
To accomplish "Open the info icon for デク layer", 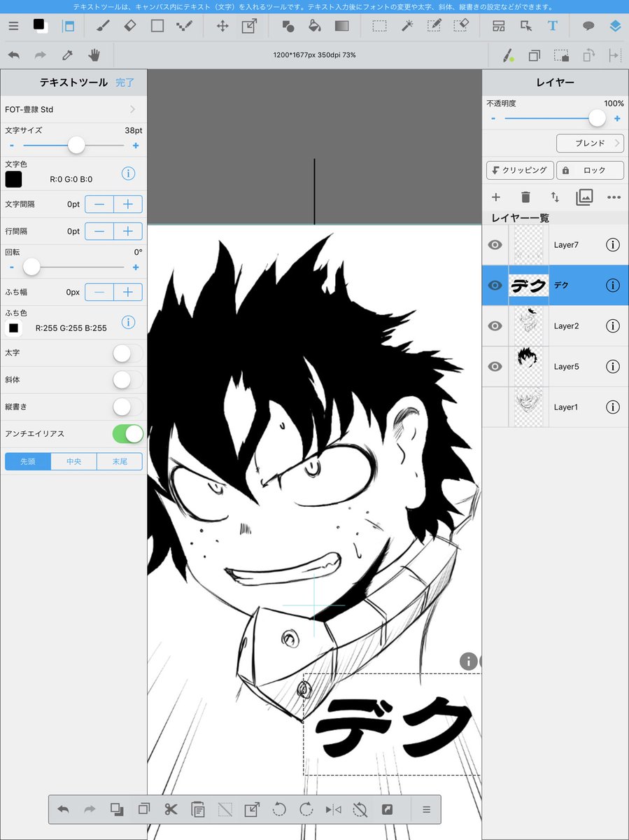I will pos(613,285).
